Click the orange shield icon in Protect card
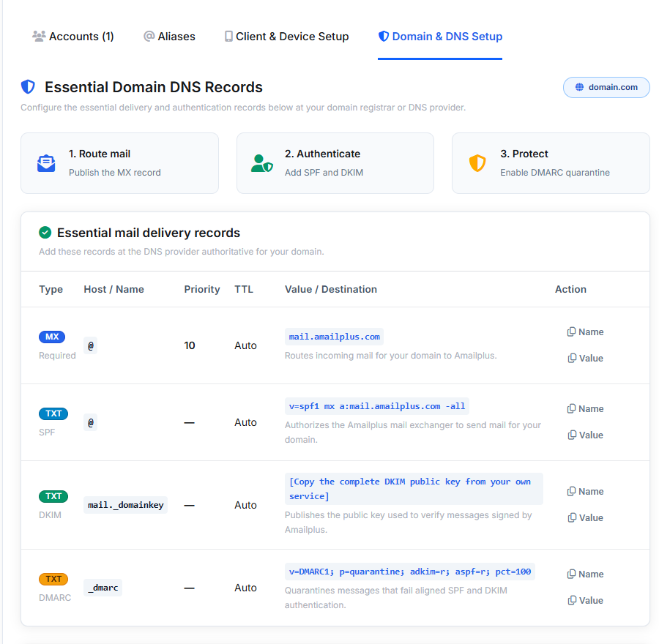Image resolution: width=659 pixels, height=644 pixels. (x=477, y=163)
